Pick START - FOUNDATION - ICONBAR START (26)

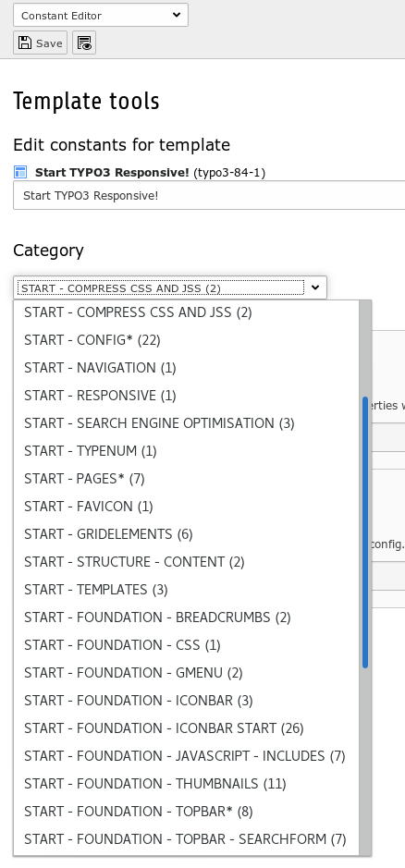click(x=186, y=727)
